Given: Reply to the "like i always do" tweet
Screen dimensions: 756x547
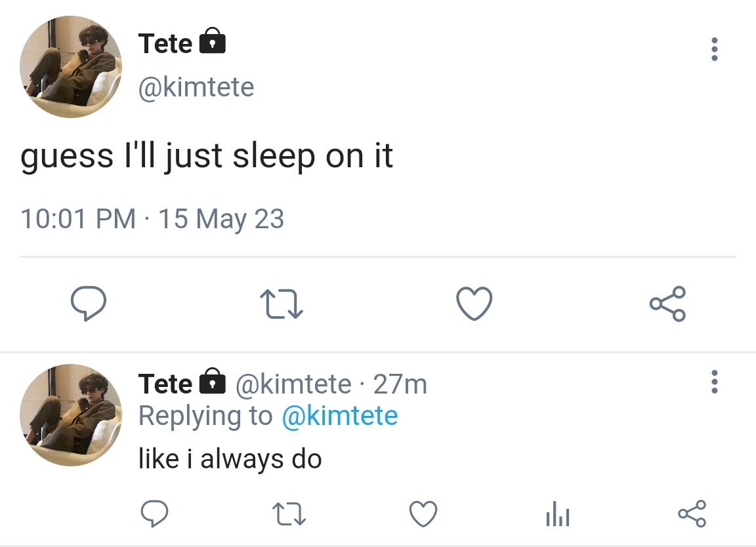Looking at the screenshot, I should coord(154,514).
